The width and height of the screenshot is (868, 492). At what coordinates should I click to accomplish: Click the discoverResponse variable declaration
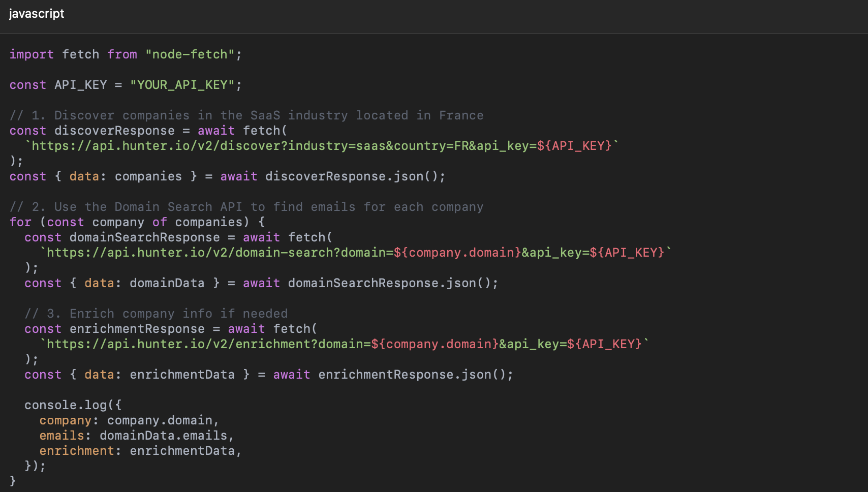coord(114,131)
